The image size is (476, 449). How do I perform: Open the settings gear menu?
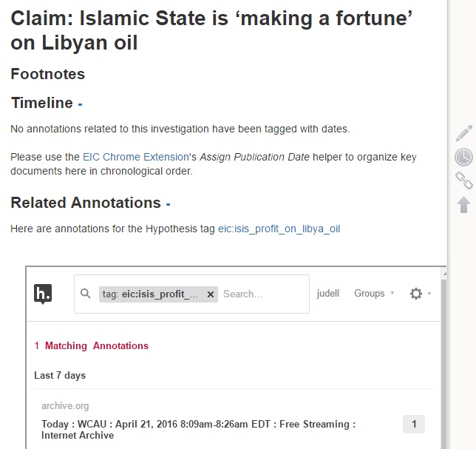(x=416, y=294)
